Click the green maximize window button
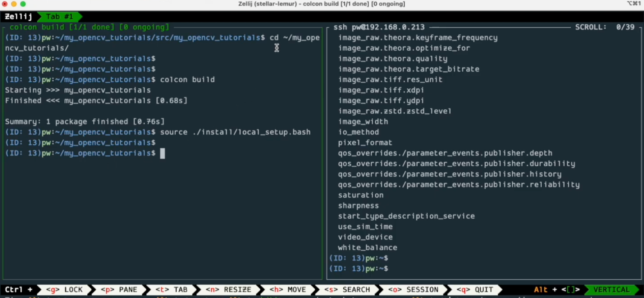Viewport: 644px width, 298px height. (23, 4)
